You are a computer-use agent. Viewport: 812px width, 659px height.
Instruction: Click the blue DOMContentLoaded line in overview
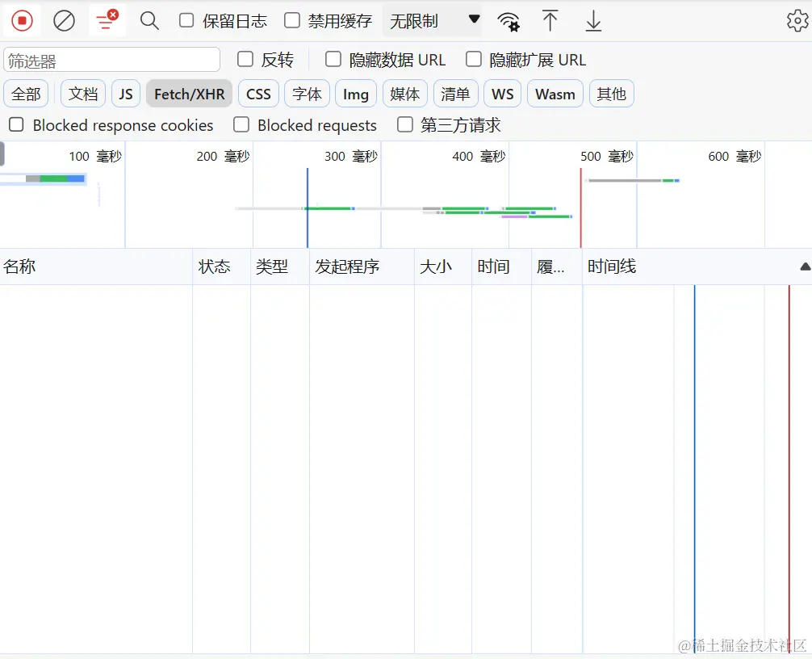coord(307,208)
